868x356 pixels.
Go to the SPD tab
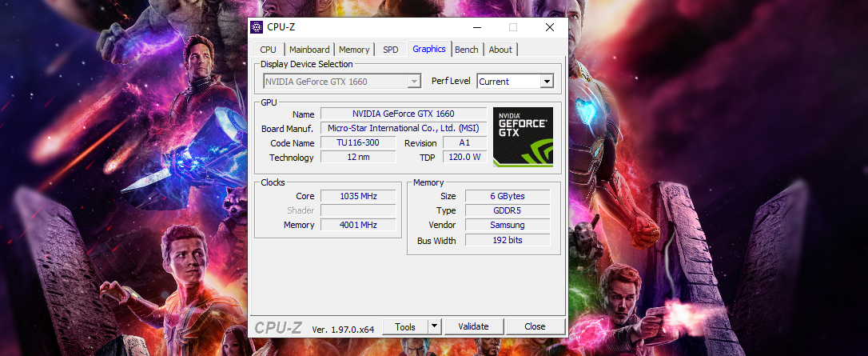[390, 50]
